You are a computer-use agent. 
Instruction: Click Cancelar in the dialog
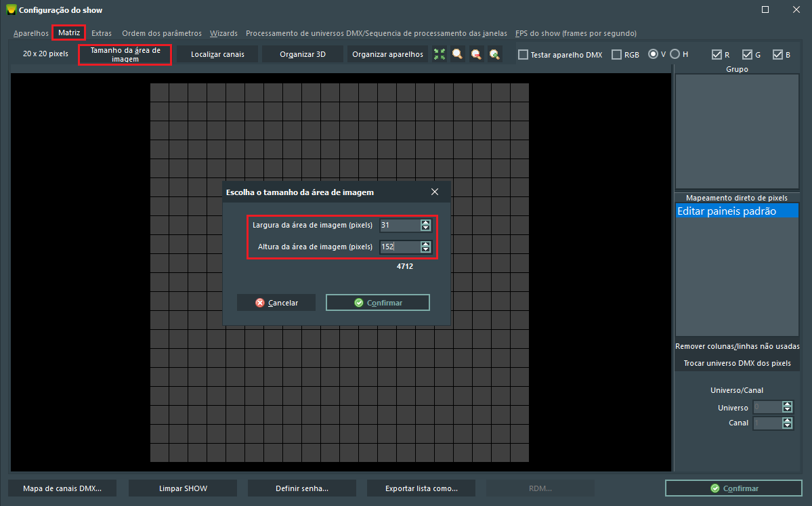click(276, 303)
